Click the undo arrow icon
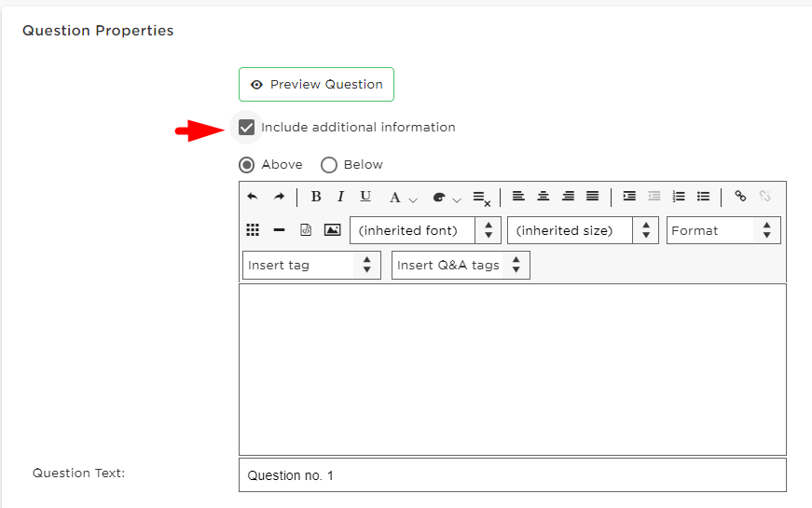The height and width of the screenshot is (508, 812). click(253, 197)
